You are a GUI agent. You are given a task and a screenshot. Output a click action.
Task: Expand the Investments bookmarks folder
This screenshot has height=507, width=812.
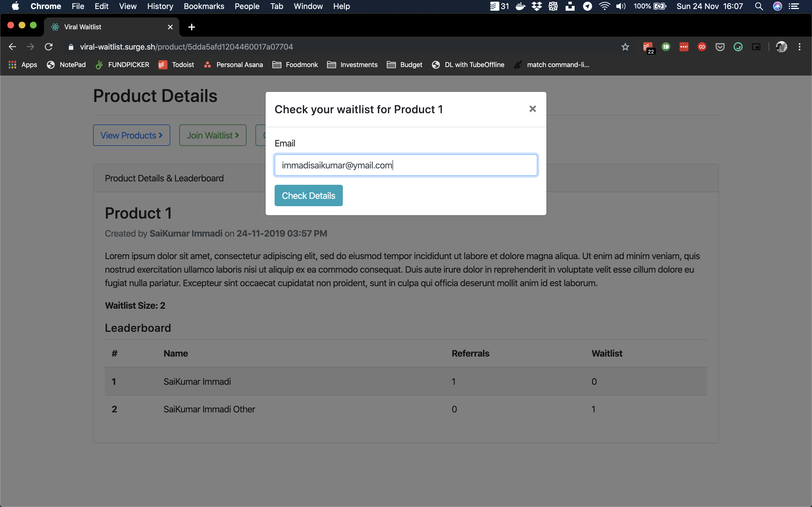pos(352,65)
